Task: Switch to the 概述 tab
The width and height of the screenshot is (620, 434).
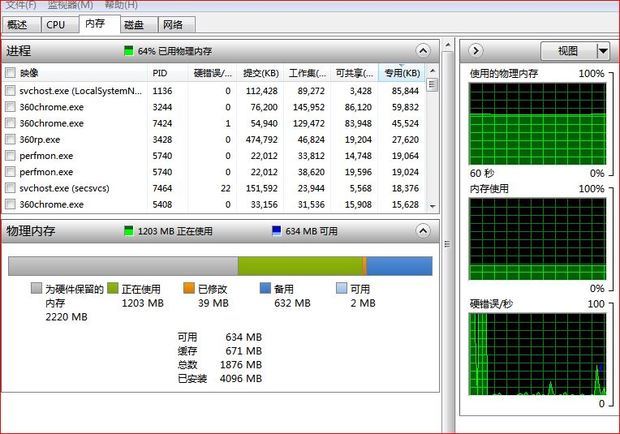Action: [21, 25]
